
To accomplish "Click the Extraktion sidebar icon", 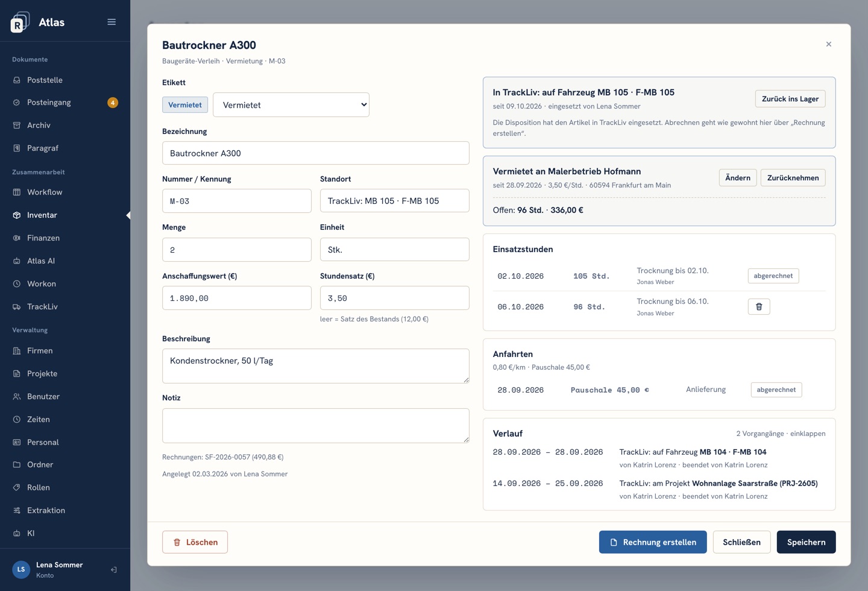I will coord(17,511).
